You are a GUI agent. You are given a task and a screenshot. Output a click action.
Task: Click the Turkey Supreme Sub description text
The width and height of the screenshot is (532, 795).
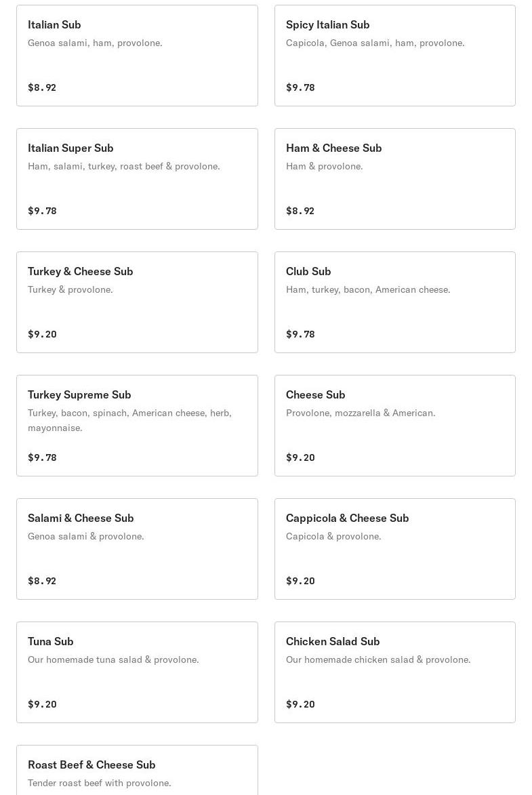click(x=130, y=420)
